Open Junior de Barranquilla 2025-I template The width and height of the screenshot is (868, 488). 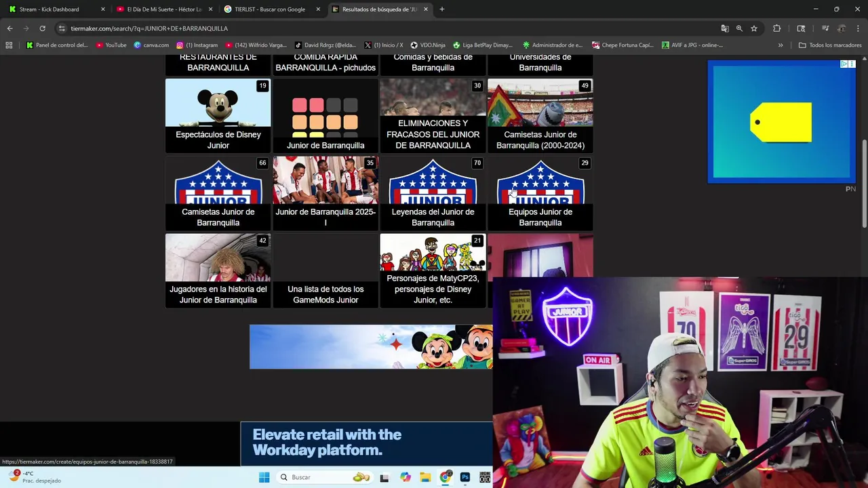pos(325,193)
